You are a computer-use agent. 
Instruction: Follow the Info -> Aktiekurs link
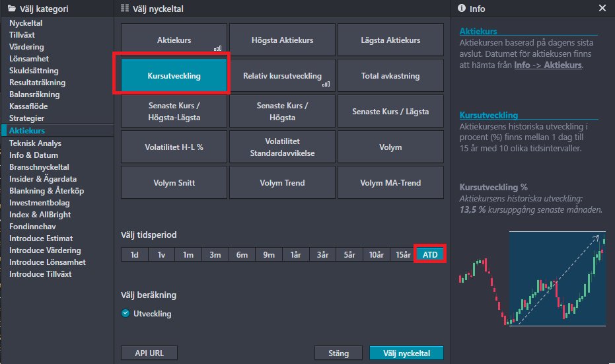tap(548, 65)
